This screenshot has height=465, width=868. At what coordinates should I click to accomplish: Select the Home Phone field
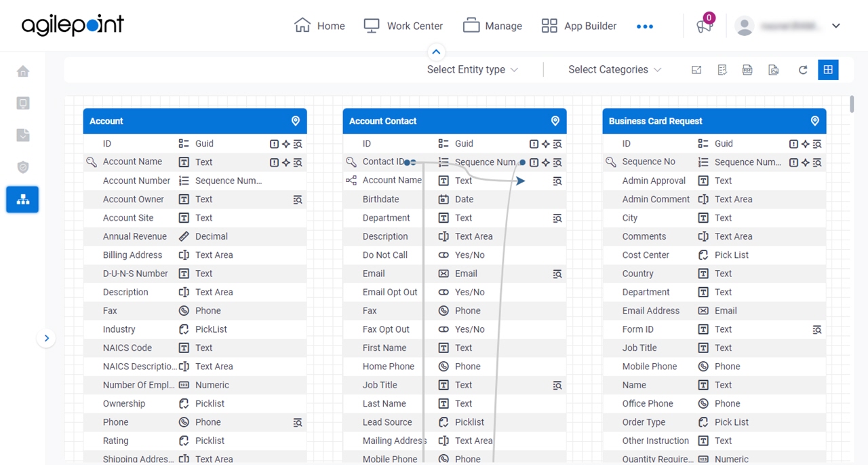454,367
